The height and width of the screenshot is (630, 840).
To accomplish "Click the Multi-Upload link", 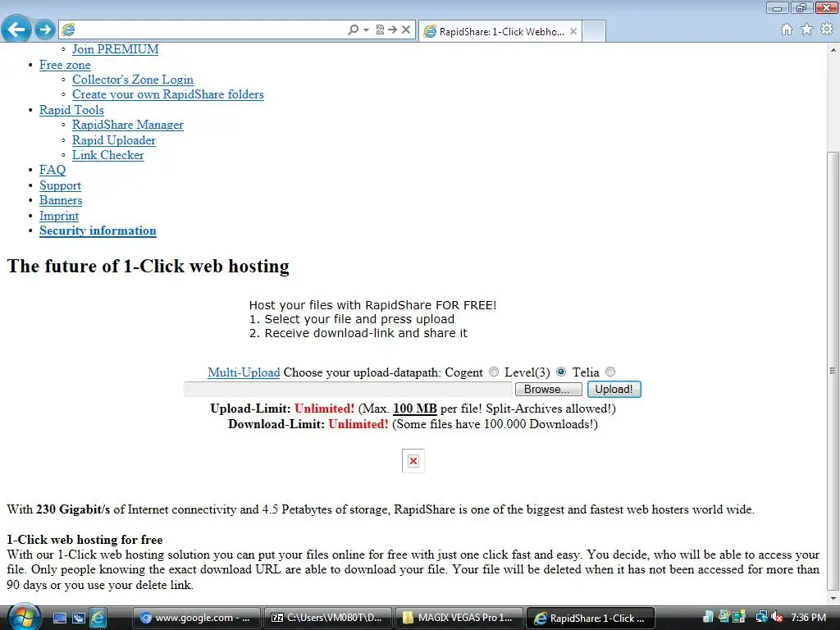I will pos(244,372).
